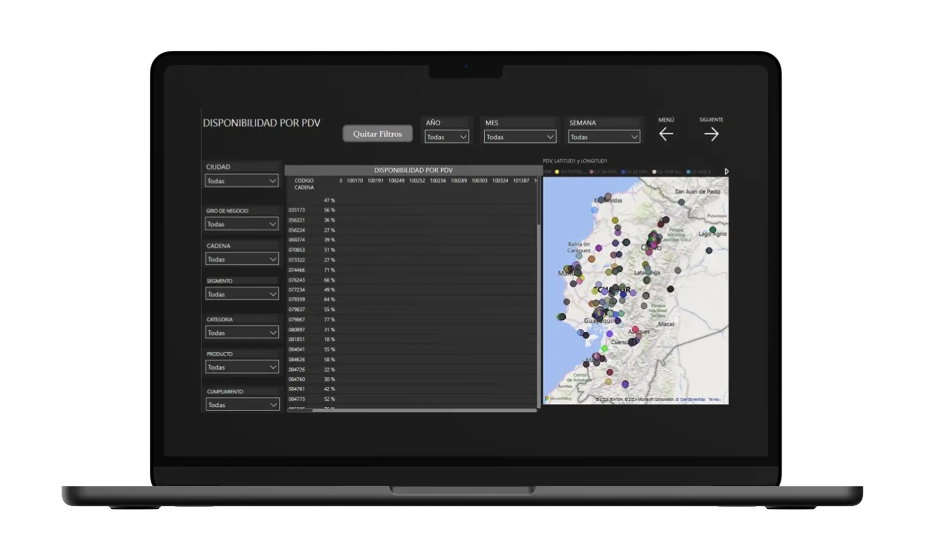The width and height of the screenshot is (925, 560).
Task: Expand the CIUDAD filter dropdown
Action: pyautogui.click(x=242, y=181)
